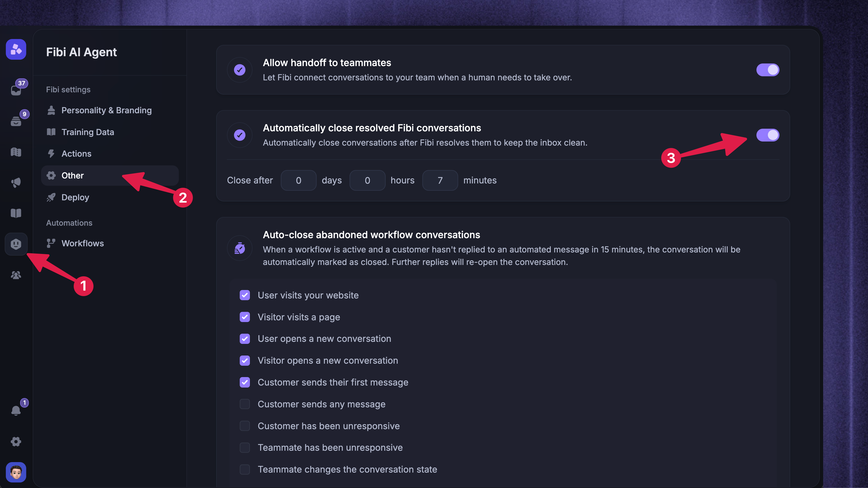Click checkmark icon beside Automatically close resolved
The height and width of the screenshot is (488, 868).
[240, 135]
